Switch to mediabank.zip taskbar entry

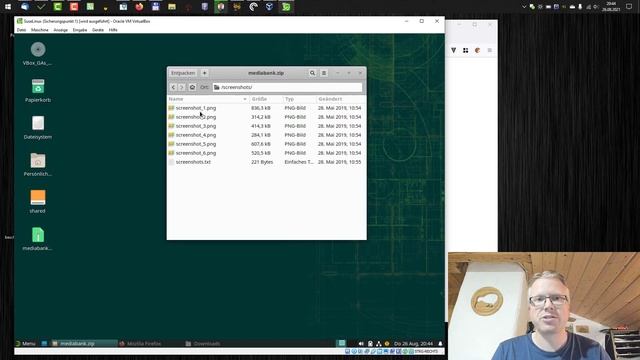click(x=84, y=344)
